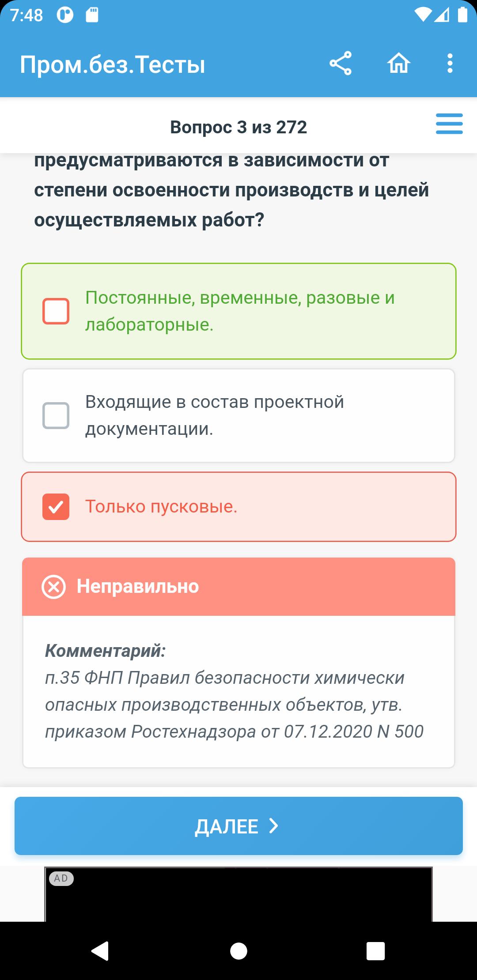Tap the comment citing п.35 ФНП
This screenshot has width=477, height=980.
point(234,705)
